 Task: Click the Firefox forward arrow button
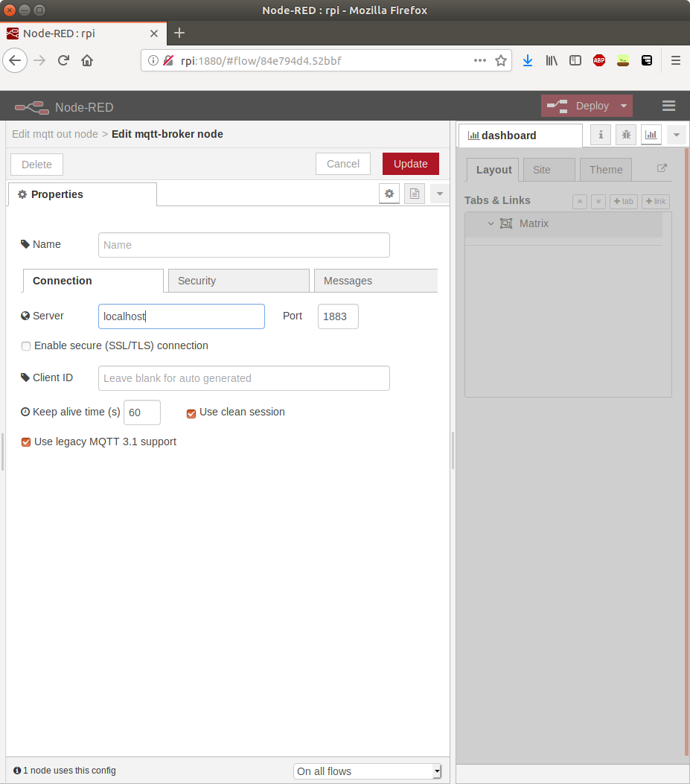tap(39, 60)
